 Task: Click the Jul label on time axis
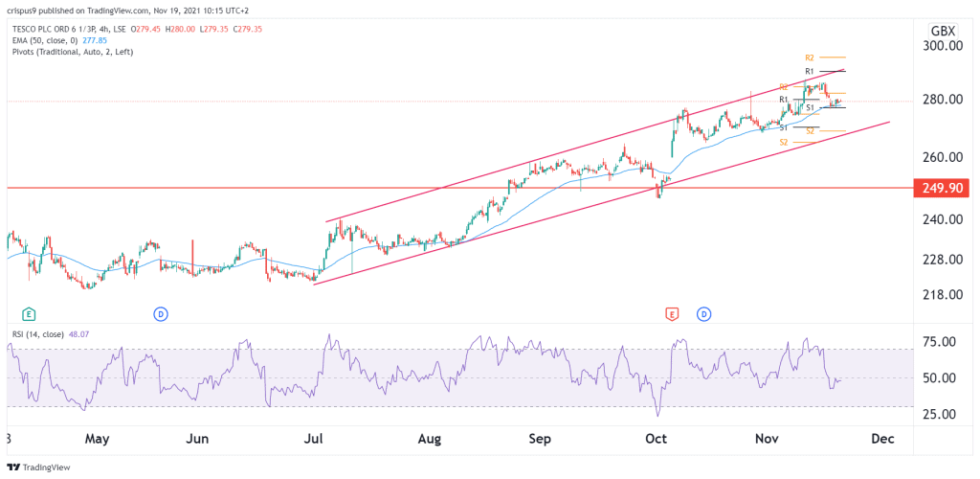point(313,440)
